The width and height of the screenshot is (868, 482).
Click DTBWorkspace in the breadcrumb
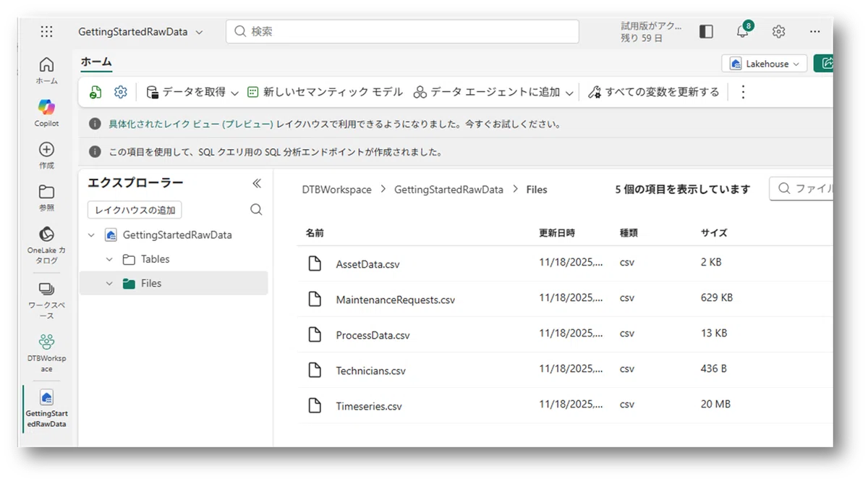click(x=336, y=190)
